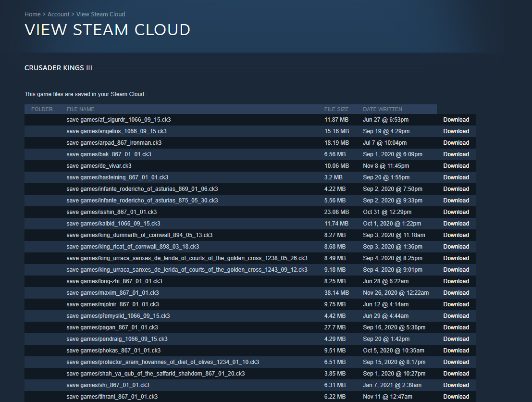
Task: Download af_sigurdr_1066_09_15.ck3 save
Action: (x=456, y=120)
